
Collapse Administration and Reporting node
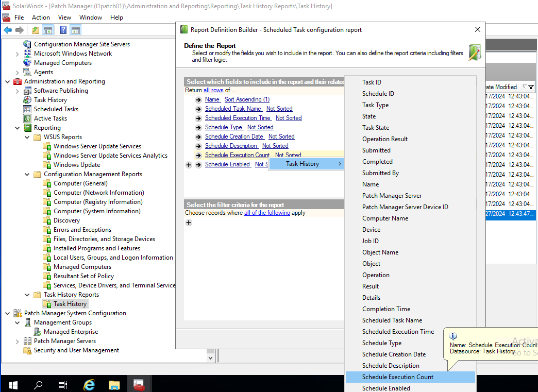coord(8,81)
